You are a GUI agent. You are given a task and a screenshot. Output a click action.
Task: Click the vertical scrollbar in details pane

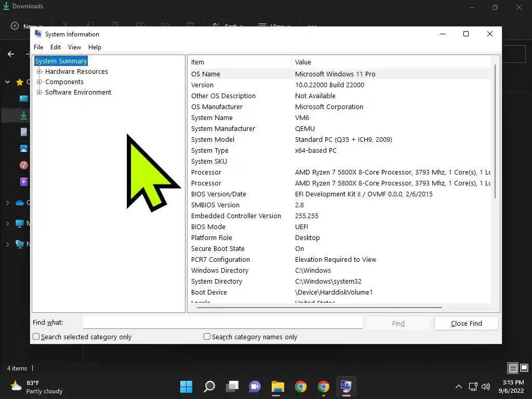tap(495, 131)
